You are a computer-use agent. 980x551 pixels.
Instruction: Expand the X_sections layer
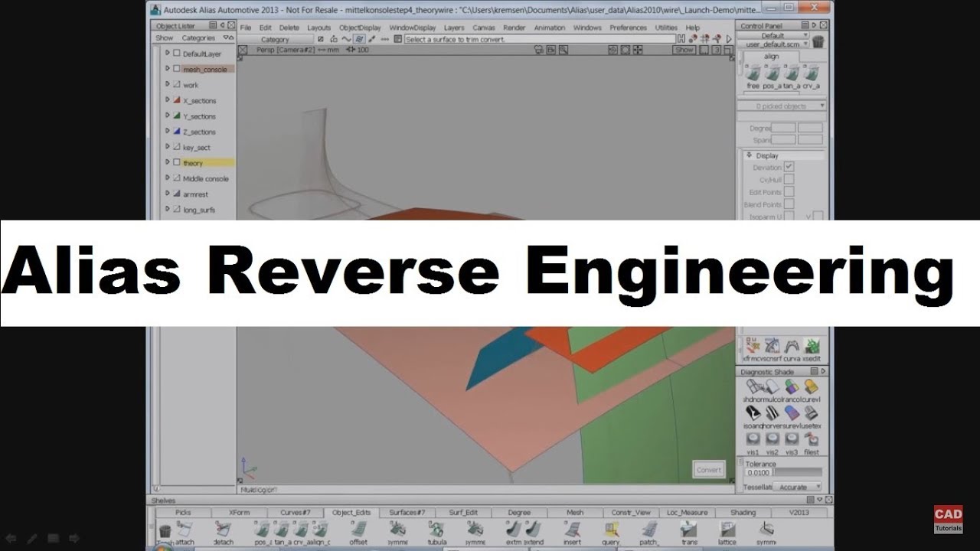click(168, 100)
